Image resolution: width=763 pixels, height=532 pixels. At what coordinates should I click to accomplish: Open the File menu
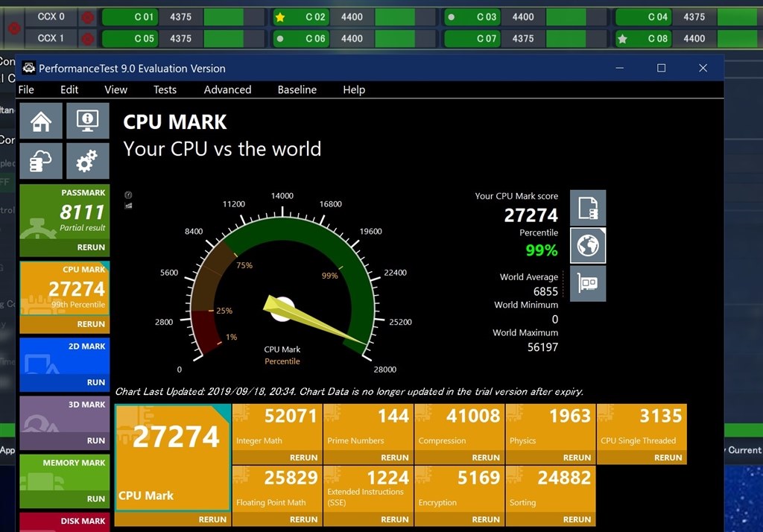(x=26, y=89)
